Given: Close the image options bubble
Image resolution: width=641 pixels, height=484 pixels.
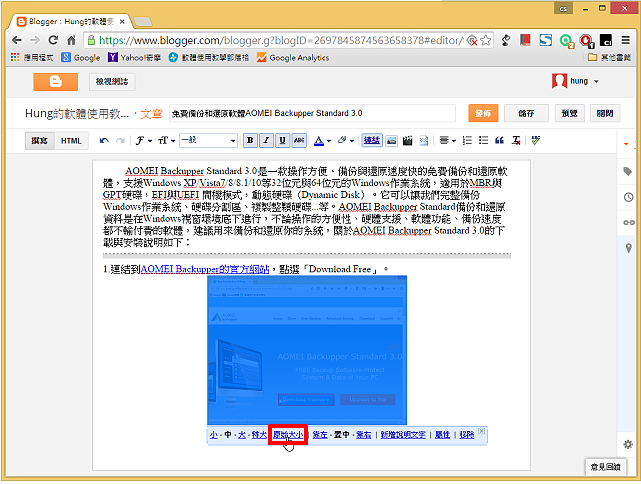Looking at the screenshot, I should click(x=482, y=431).
